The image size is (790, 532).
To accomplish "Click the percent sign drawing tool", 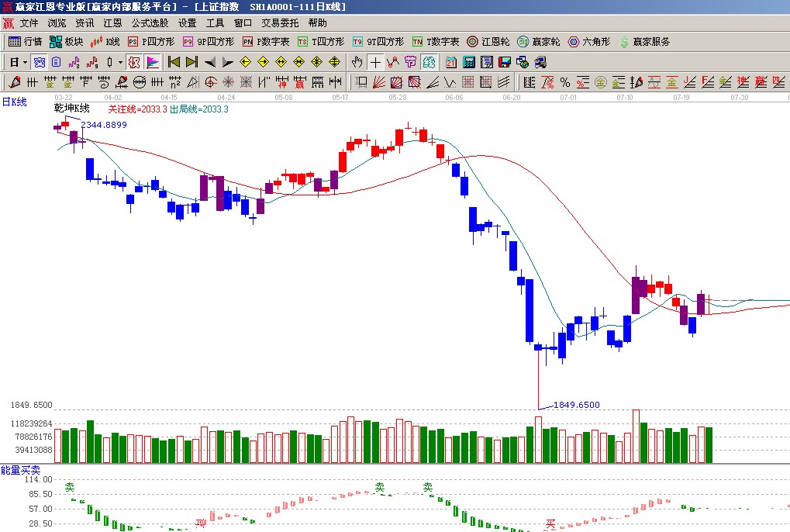I will click(565, 82).
